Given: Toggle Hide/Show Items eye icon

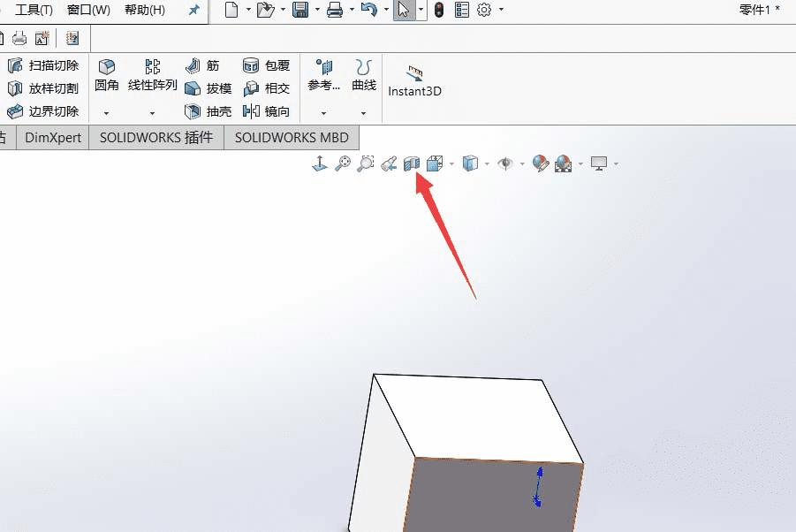Looking at the screenshot, I should 505,163.
